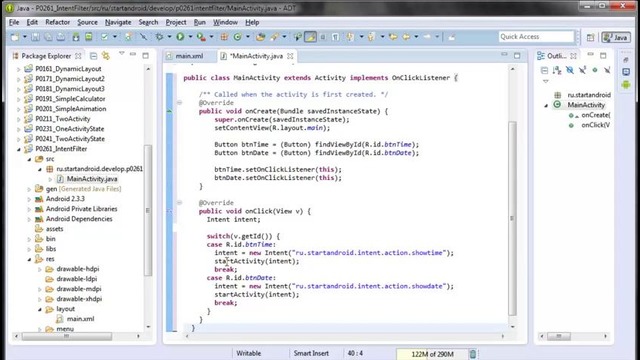Select Android Private Libraries node
Image resolution: width=640 pixels, height=360 pixels.
click(x=81, y=209)
